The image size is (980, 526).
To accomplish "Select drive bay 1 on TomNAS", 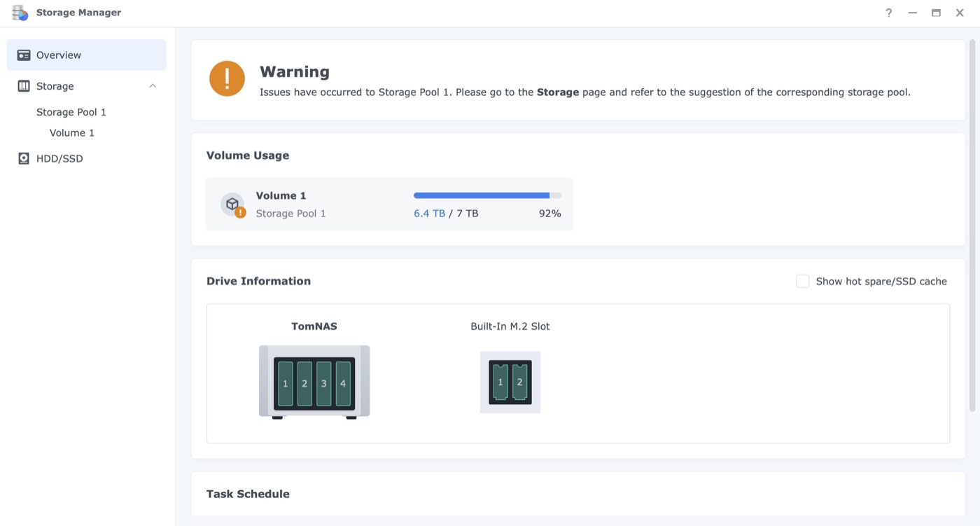I will [285, 383].
